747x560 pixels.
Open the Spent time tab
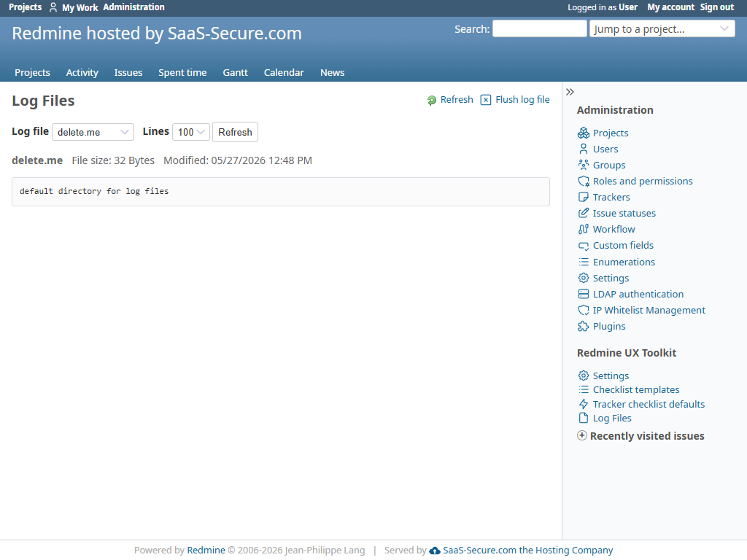point(182,72)
